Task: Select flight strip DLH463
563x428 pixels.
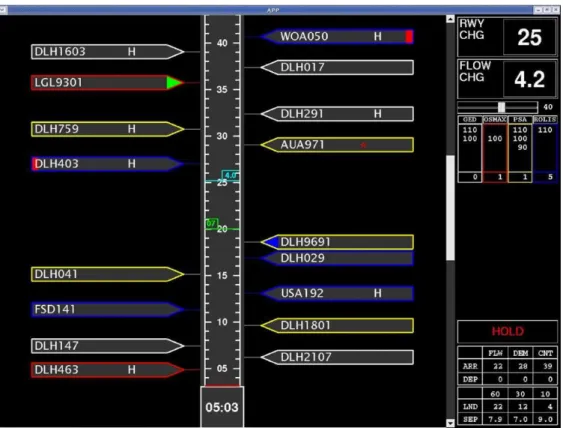Action: pos(108,369)
